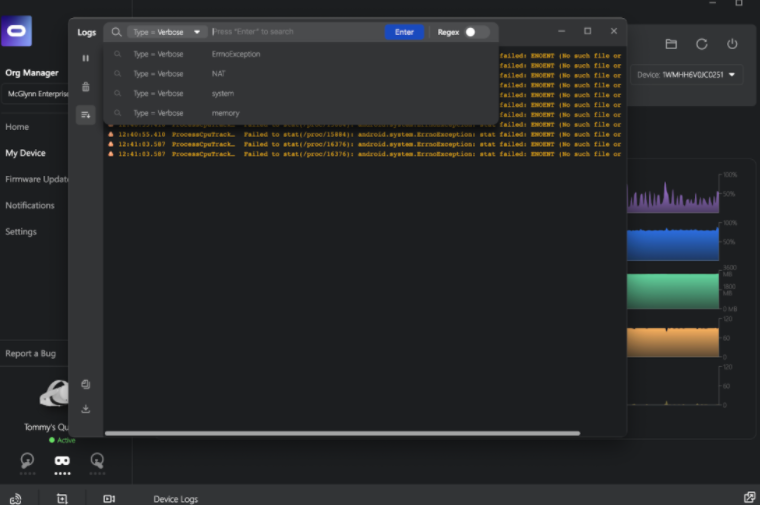Click the Report a Bug link
This screenshot has width=760, height=505.
tap(31, 354)
